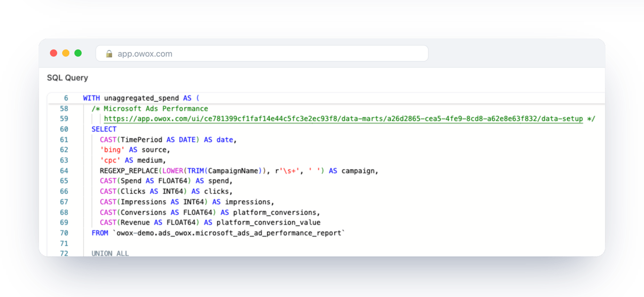644x297 pixels.
Task: Click line number 71 in gutter
Action: point(64,243)
